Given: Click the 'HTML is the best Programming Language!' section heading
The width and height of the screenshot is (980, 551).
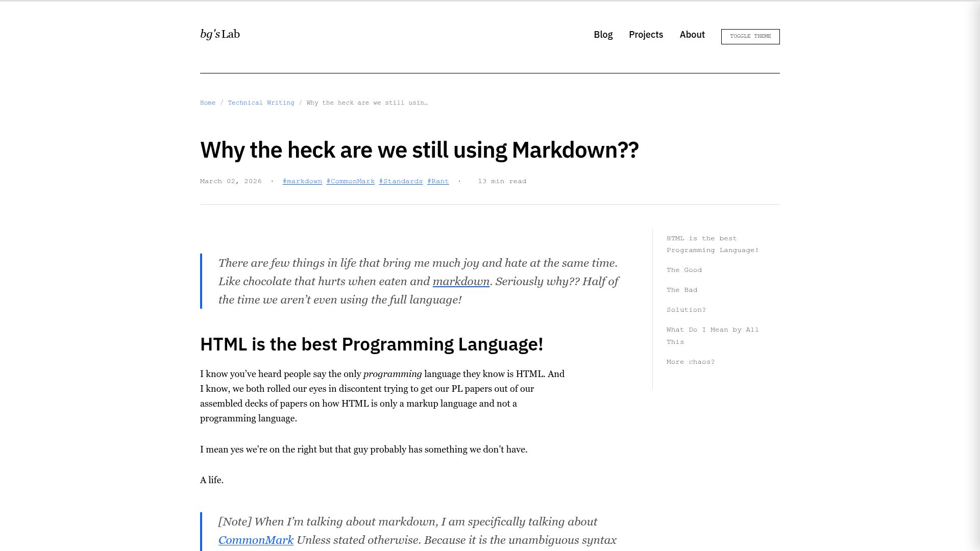Looking at the screenshot, I should [x=372, y=344].
